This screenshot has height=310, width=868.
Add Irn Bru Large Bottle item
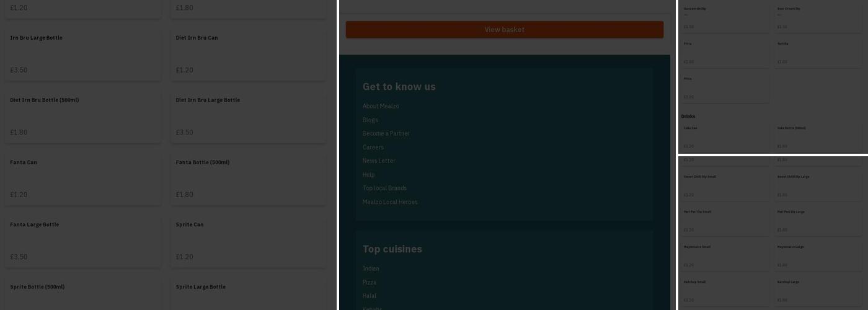click(x=82, y=54)
